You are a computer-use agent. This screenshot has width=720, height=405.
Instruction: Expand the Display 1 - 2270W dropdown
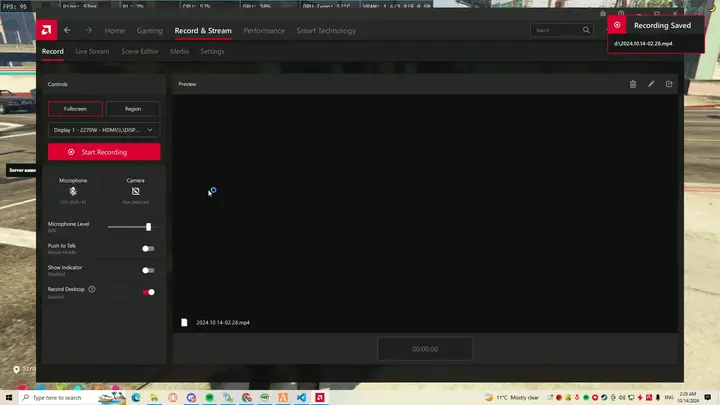[x=104, y=130]
